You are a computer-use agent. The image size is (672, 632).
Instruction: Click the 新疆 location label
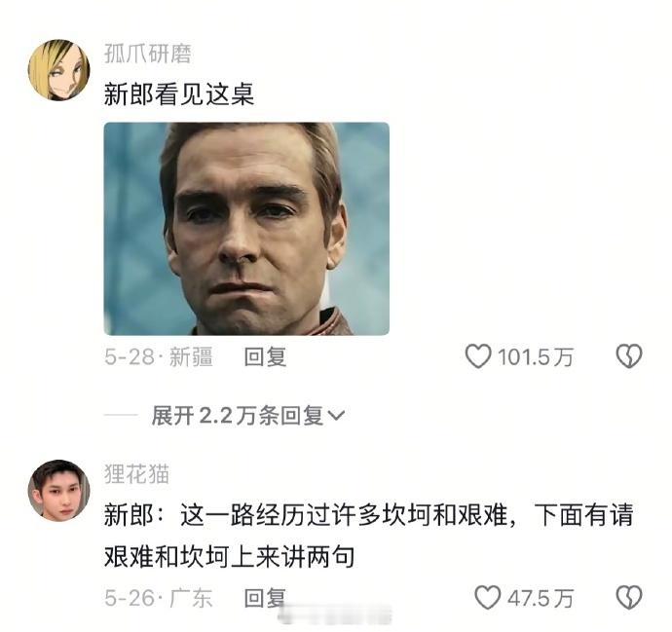point(191,357)
